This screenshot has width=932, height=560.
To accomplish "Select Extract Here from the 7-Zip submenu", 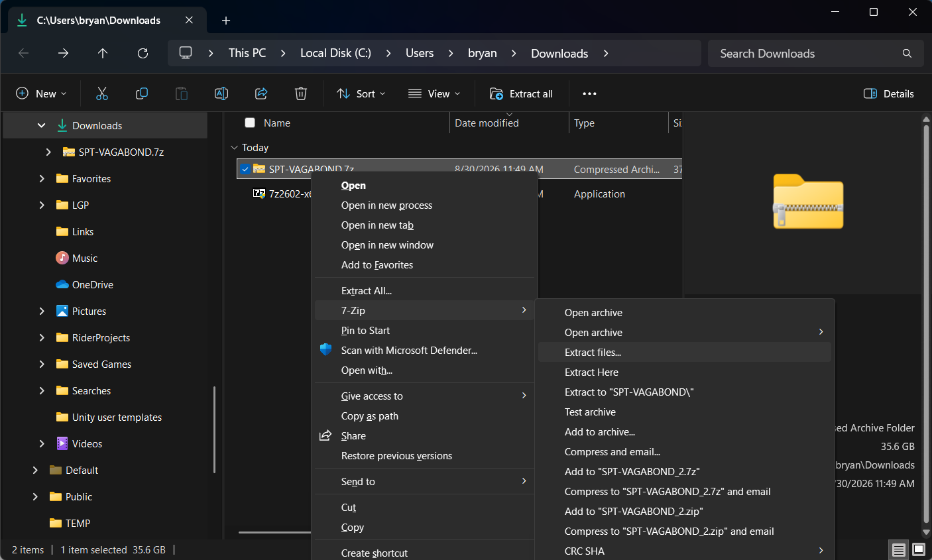I will 685,372.
